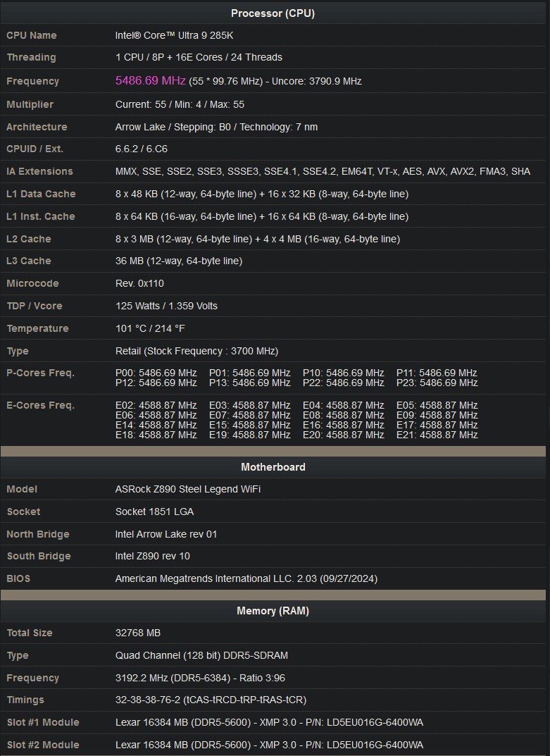
Task: Click the E02 core frequency entry
Action: tap(156, 406)
